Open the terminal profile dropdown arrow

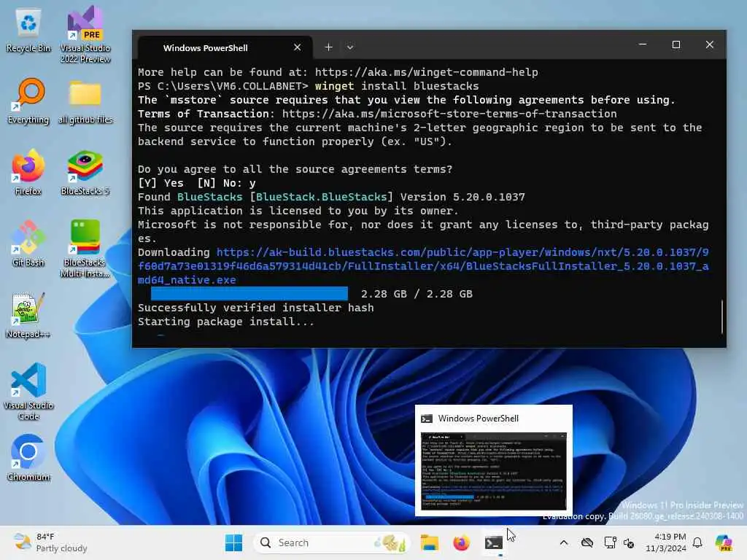coord(350,47)
